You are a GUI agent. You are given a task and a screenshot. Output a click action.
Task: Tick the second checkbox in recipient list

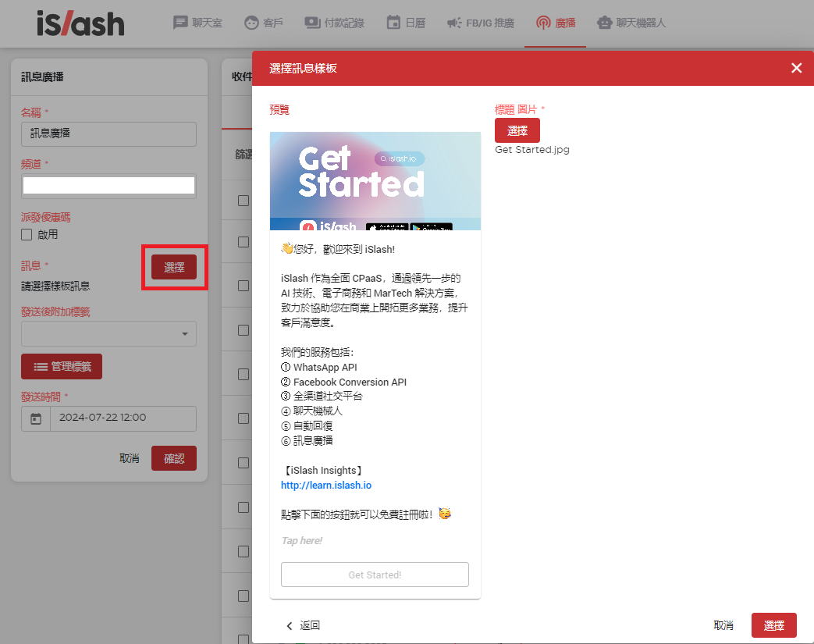[x=243, y=242]
